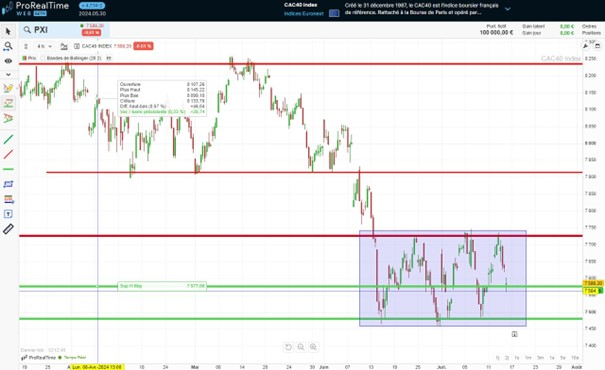This screenshot has width=605, height=370.
Task: Select the arrow cursor tool
Action: click(x=8, y=31)
